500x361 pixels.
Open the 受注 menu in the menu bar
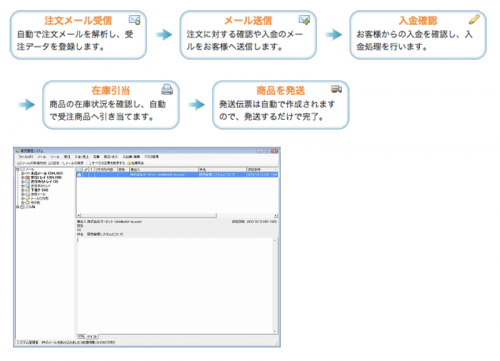[x=67, y=157]
